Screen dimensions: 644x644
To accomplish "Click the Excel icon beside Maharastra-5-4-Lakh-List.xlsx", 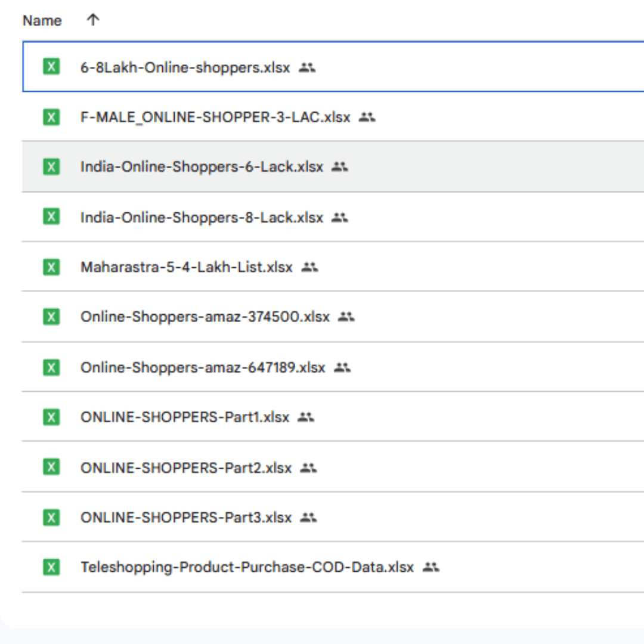I will [x=51, y=267].
